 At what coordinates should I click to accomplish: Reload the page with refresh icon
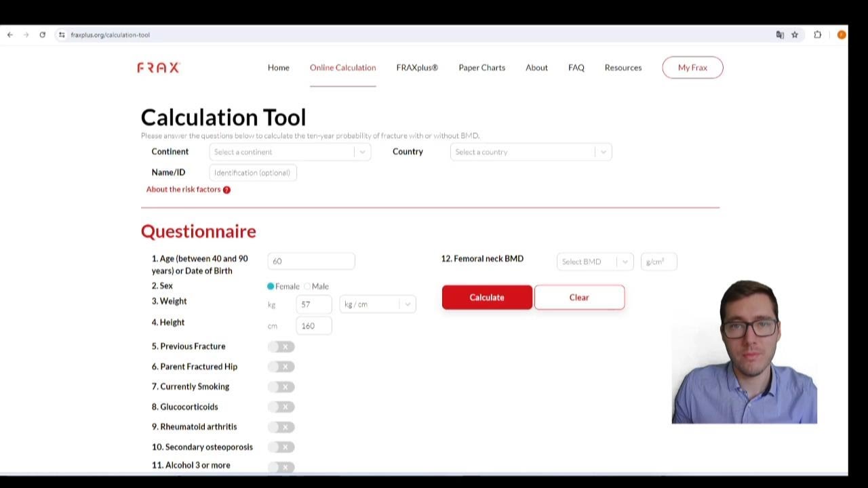42,35
